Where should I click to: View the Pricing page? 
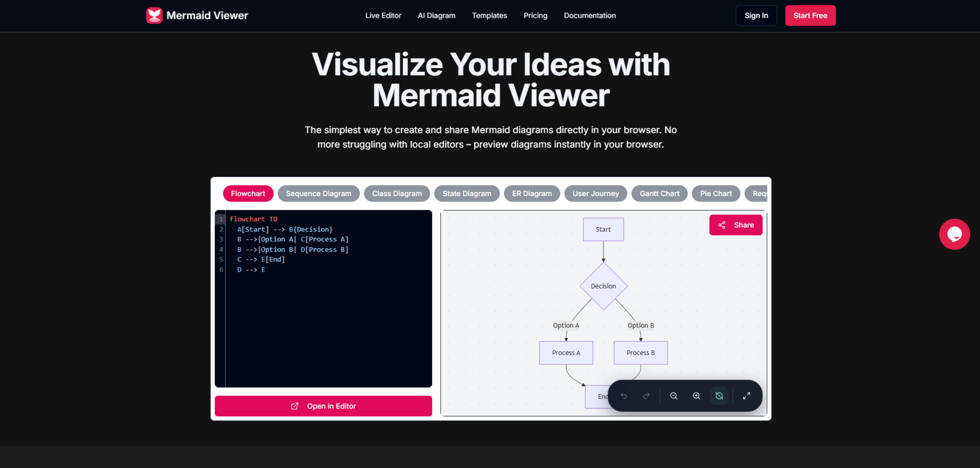(535, 16)
